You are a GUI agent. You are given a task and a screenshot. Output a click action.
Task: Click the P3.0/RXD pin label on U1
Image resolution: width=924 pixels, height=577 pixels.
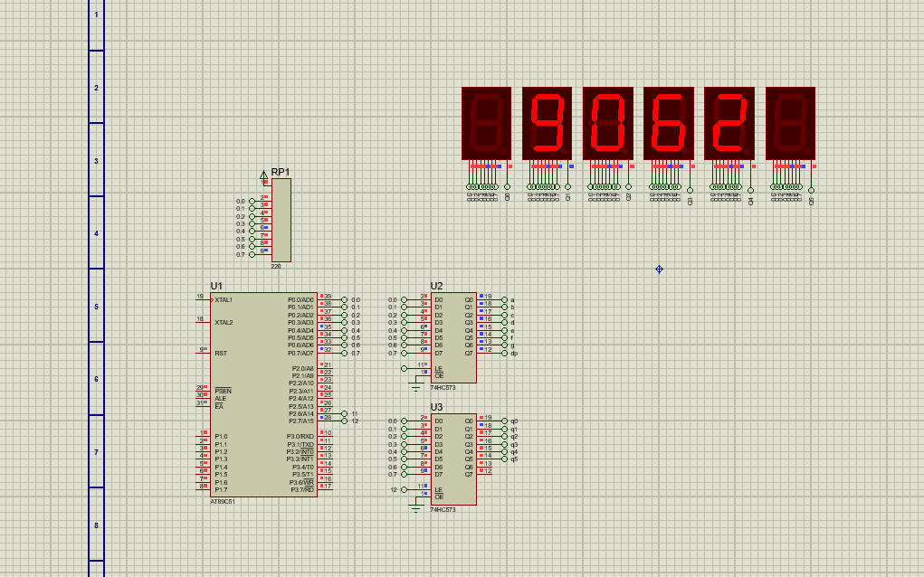point(300,436)
